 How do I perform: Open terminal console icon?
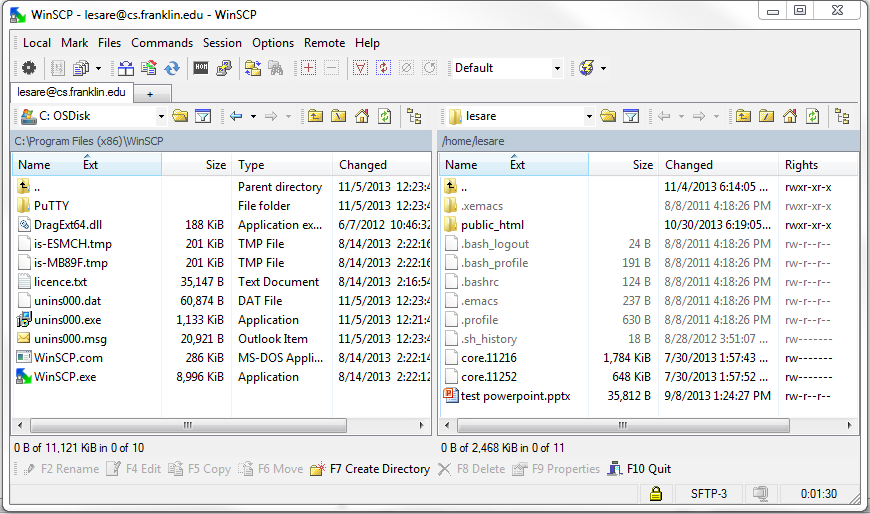201,68
